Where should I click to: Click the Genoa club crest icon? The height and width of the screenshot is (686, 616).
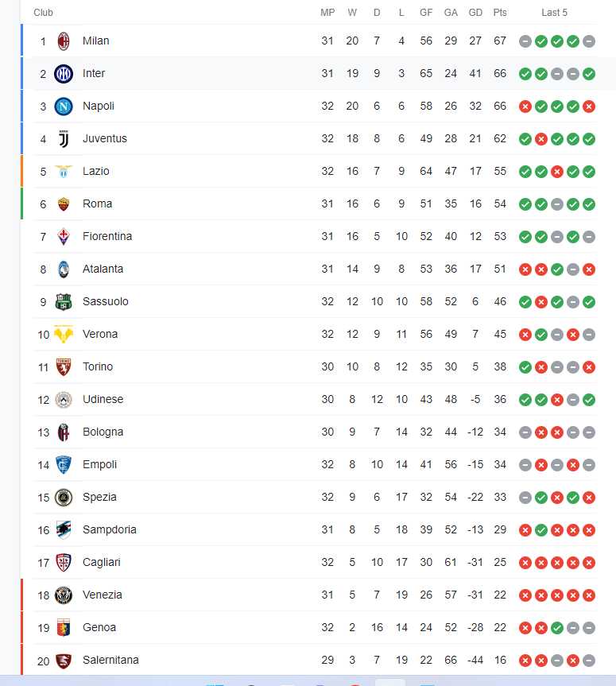coord(64,628)
